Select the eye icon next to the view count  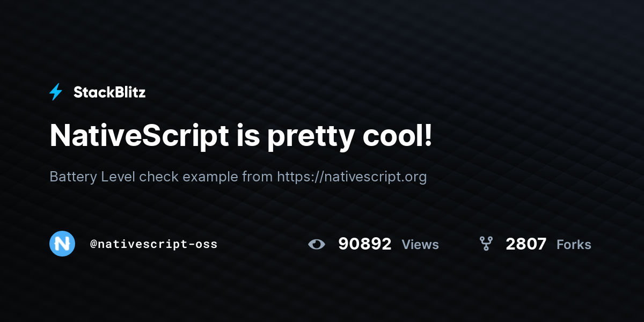[x=317, y=244]
